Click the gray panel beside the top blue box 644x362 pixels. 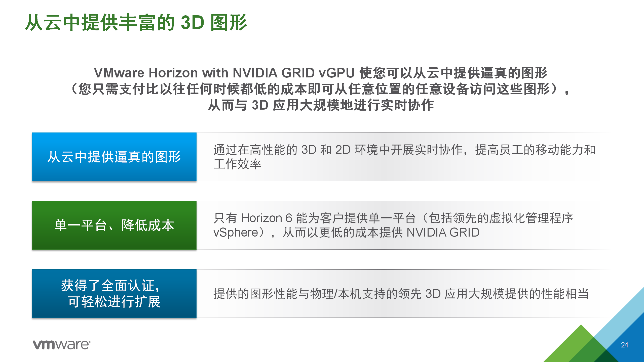point(403,157)
